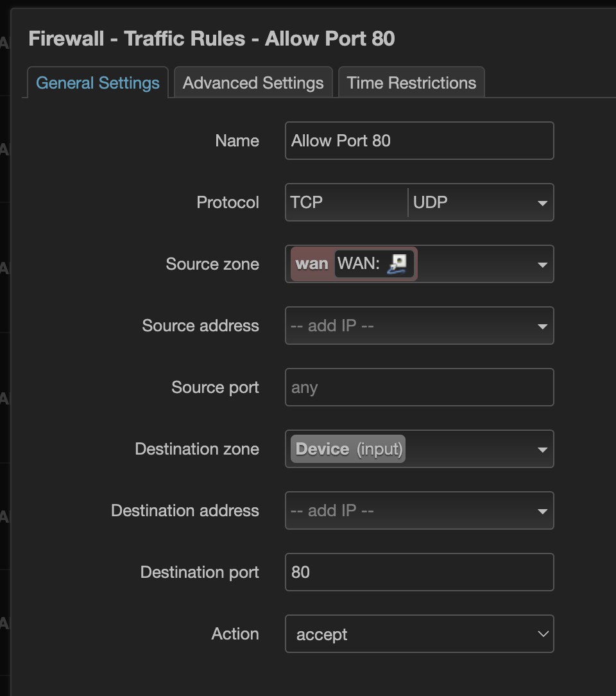Click the accept text in the Action select

322,634
